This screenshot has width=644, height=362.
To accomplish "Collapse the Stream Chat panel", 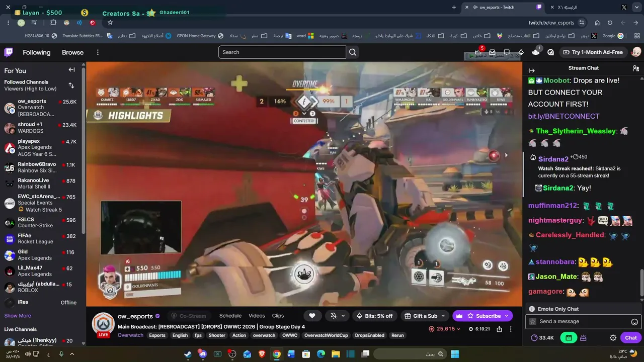I will (x=532, y=71).
